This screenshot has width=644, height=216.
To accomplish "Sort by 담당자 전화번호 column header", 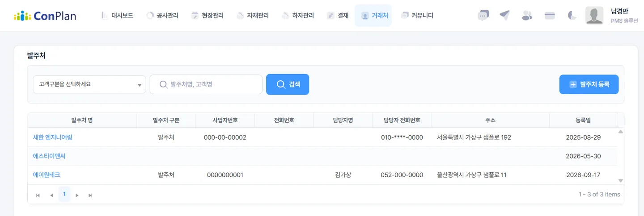I will (402, 120).
